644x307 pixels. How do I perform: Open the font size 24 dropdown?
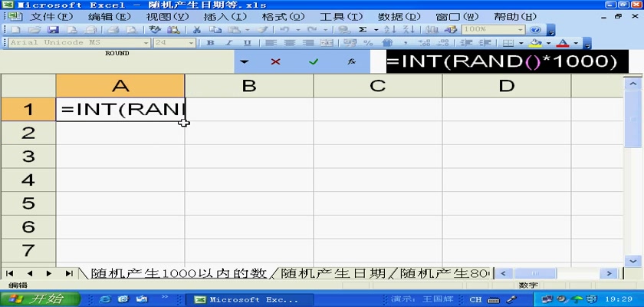coord(192,43)
